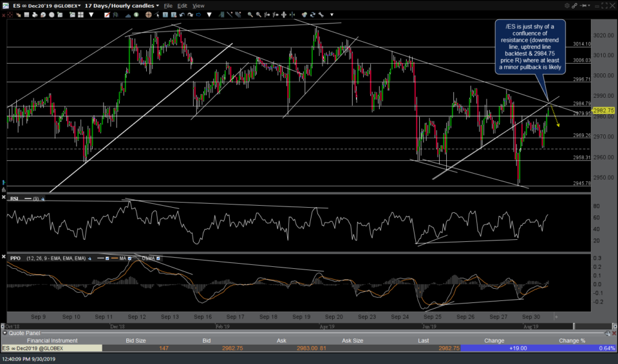
Task: Open chart settings wrench icon
Action: (321, 15)
